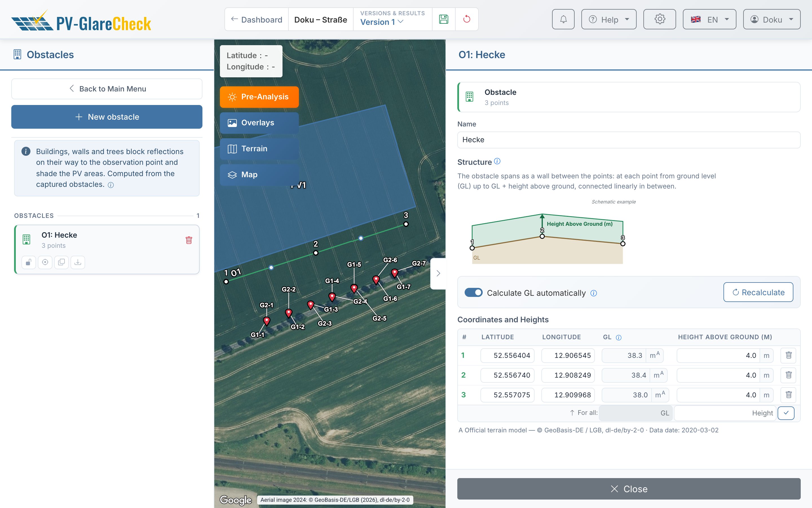Click height above ground field in row 3

coord(718,395)
